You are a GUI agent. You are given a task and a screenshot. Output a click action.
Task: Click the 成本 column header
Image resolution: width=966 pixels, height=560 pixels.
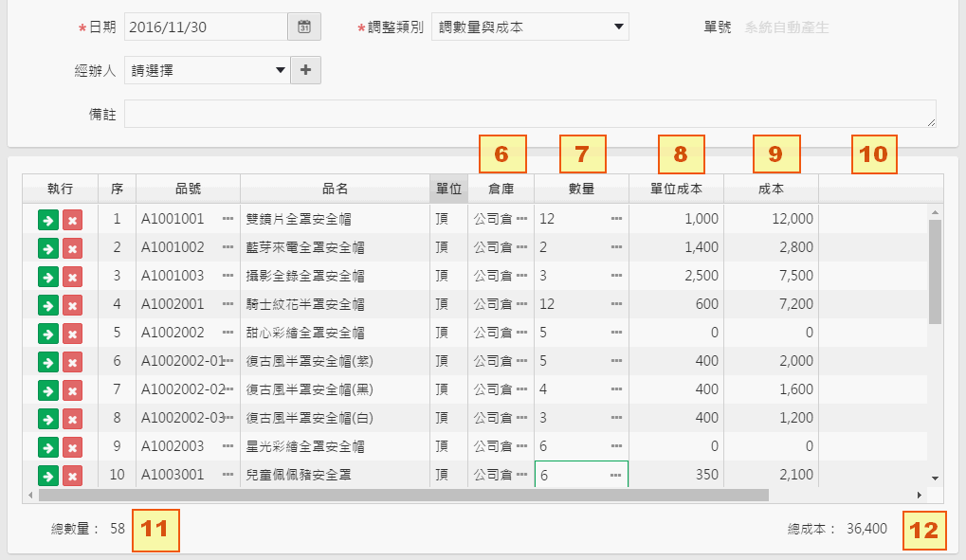click(772, 190)
